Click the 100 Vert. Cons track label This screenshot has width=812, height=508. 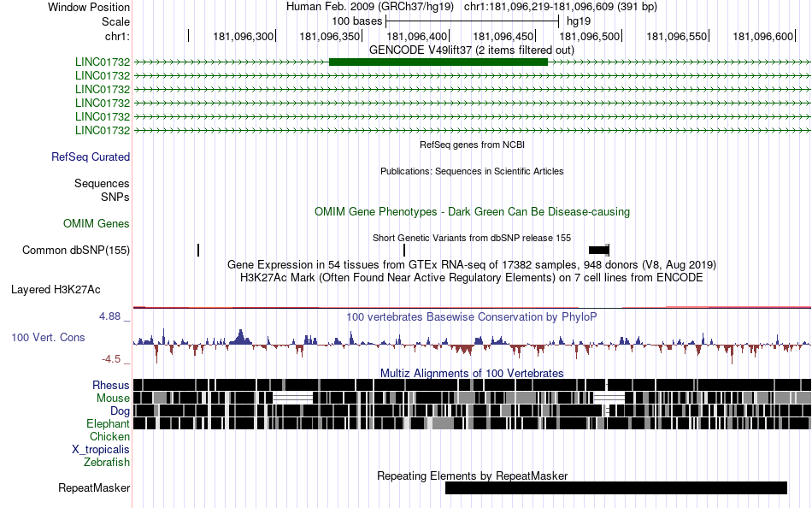(48, 338)
